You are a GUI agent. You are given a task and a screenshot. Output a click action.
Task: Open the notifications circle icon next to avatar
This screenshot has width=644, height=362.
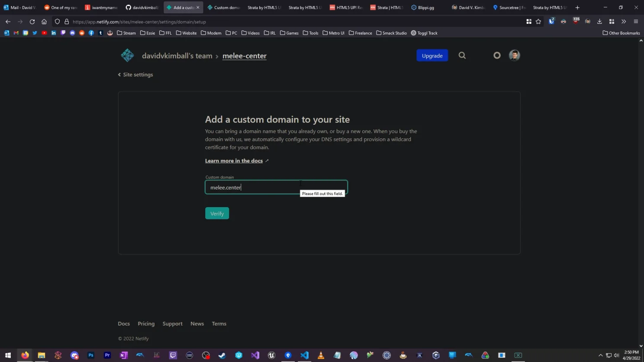pos(496,55)
